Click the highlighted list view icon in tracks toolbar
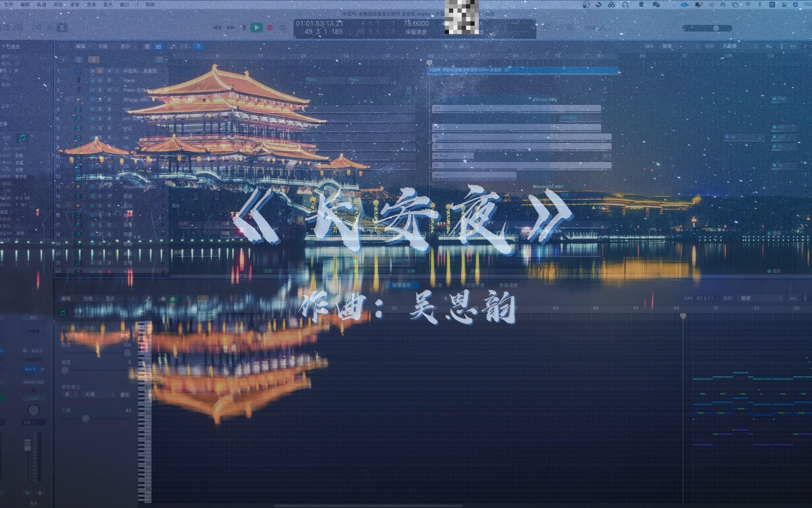Image resolution: width=812 pixels, height=508 pixels. click(x=158, y=46)
